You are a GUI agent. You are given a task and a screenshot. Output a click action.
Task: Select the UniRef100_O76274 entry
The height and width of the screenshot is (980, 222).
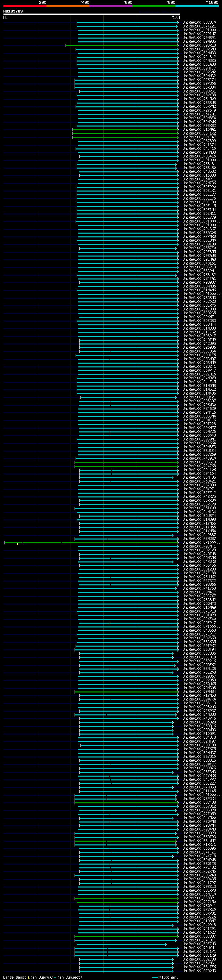[x=199, y=80]
